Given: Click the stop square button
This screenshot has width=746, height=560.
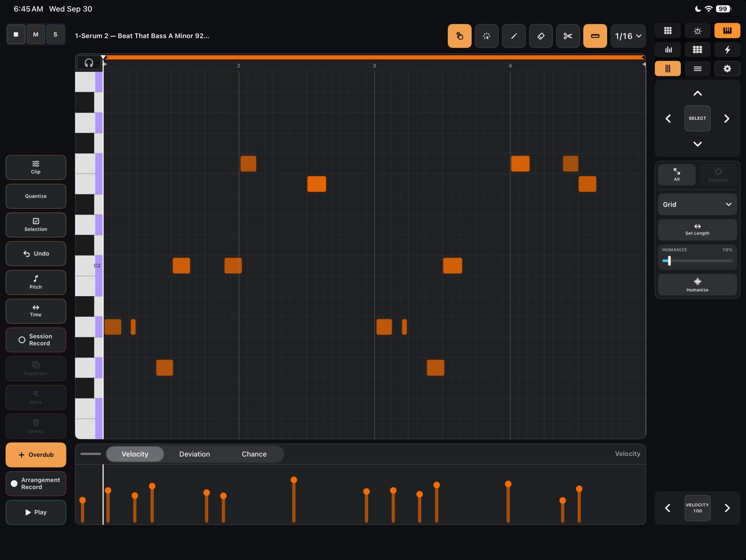Looking at the screenshot, I should (x=16, y=35).
